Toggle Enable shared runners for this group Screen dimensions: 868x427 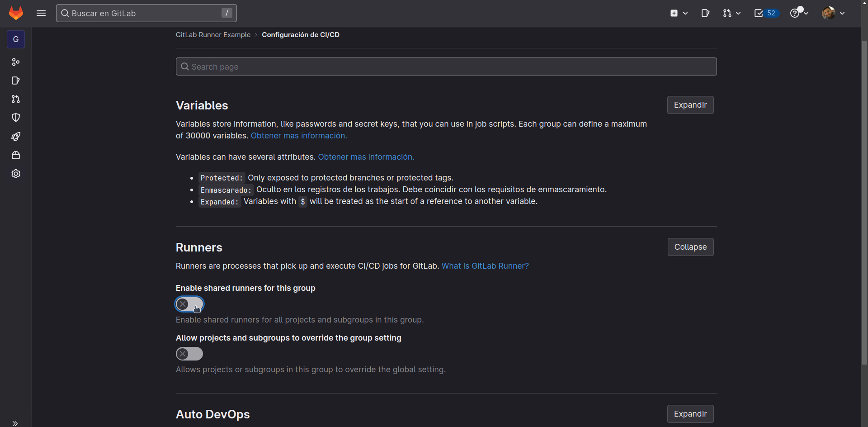pos(189,304)
